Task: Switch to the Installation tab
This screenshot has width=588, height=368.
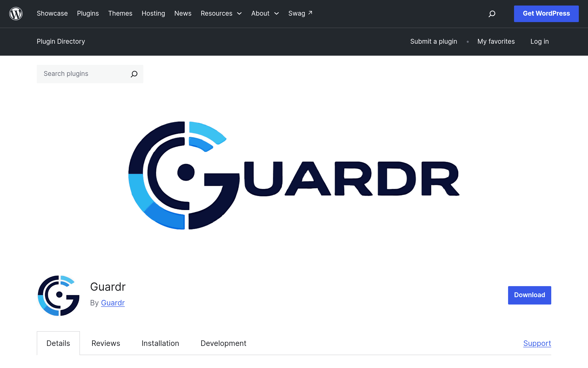Action: [x=160, y=343]
